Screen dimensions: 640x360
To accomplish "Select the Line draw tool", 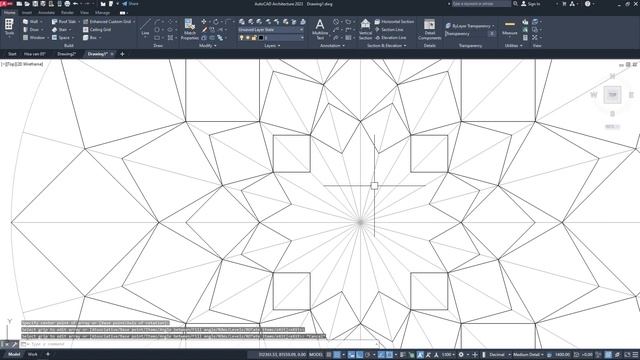I will [x=145, y=28].
